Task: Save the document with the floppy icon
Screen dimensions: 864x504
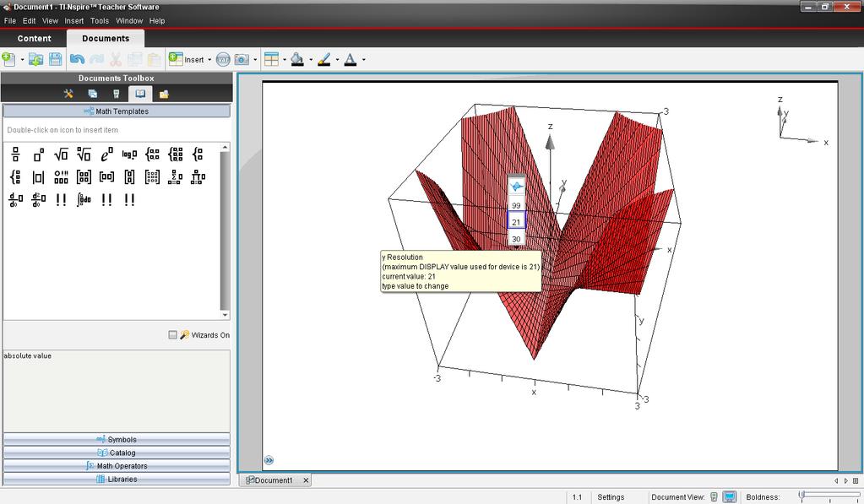Action: coord(55,59)
